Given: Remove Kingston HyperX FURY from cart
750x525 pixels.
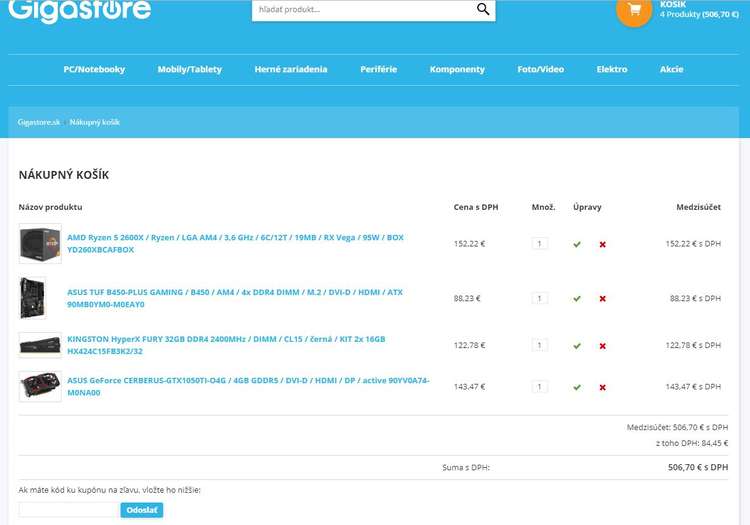Looking at the screenshot, I should 603,346.
